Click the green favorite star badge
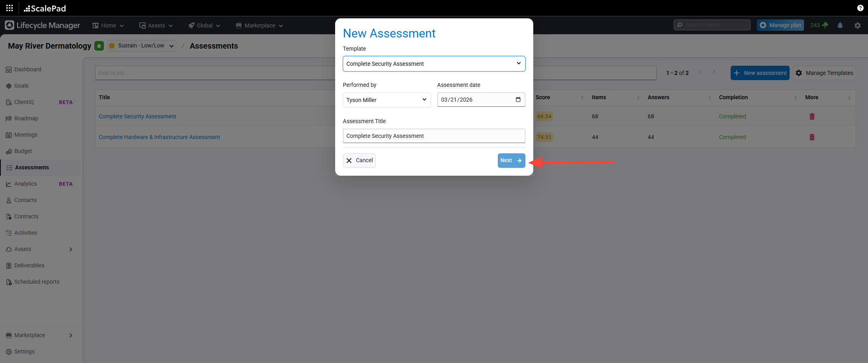Image resolution: width=868 pixels, height=363 pixels. pyautogui.click(x=99, y=46)
